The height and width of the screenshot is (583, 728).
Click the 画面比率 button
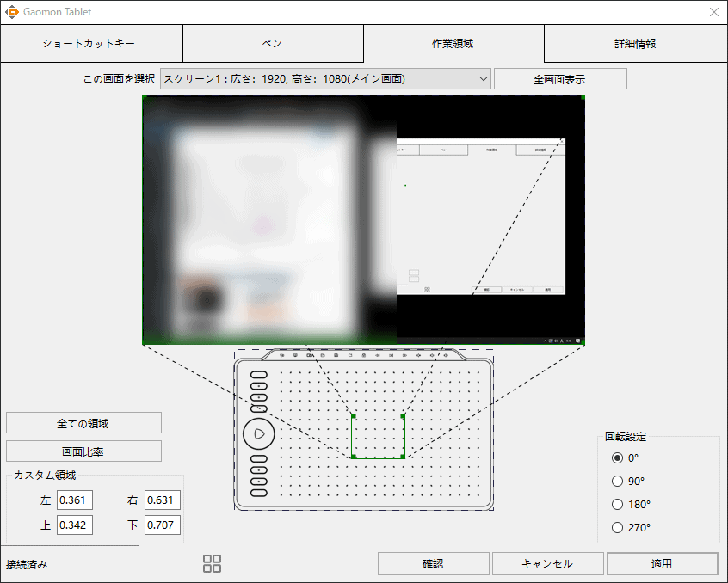click(x=83, y=451)
